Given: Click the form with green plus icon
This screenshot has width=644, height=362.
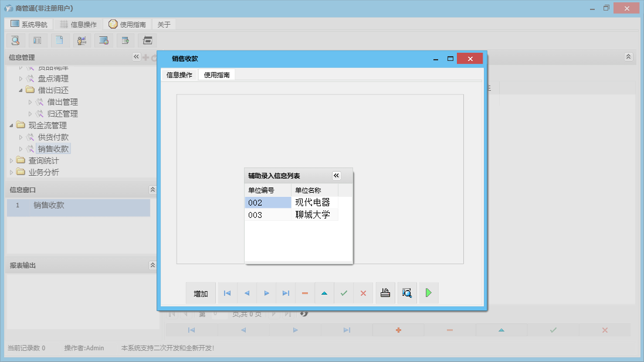Looking at the screenshot, I should tap(126, 40).
